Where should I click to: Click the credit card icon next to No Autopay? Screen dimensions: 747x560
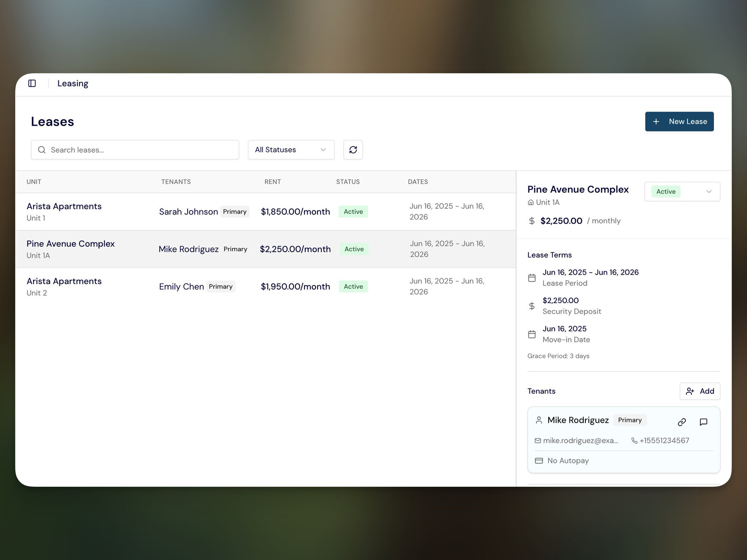click(x=538, y=461)
